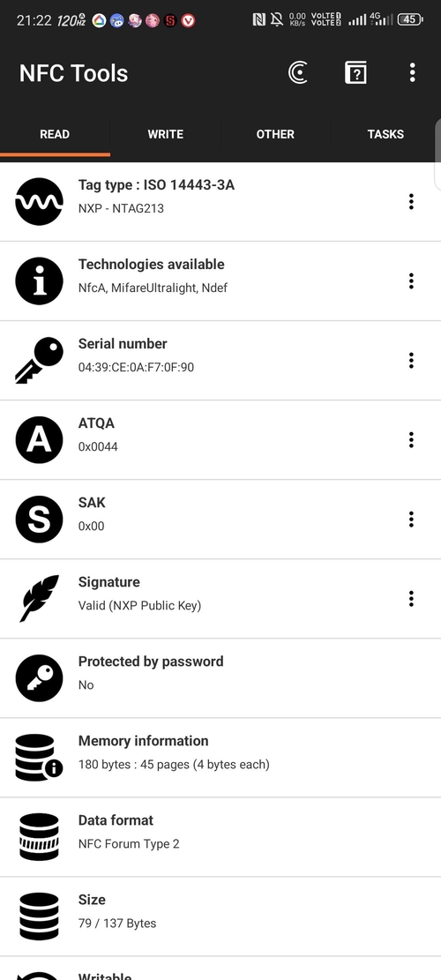Open the help book icon
Image resolution: width=441 pixels, height=980 pixels.
click(355, 73)
